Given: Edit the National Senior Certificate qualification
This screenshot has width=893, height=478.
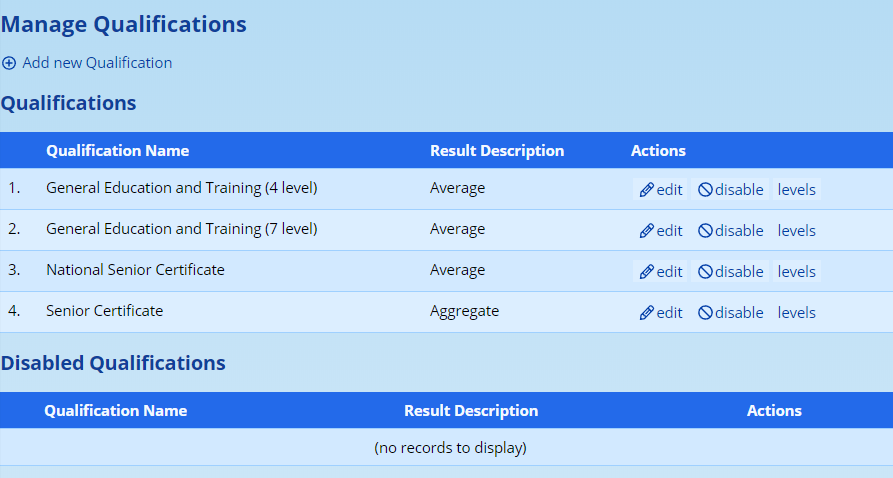Looking at the screenshot, I should (661, 272).
